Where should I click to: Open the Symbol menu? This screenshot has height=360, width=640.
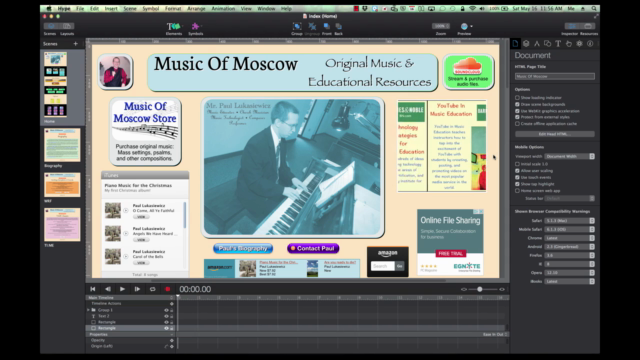[151, 9]
